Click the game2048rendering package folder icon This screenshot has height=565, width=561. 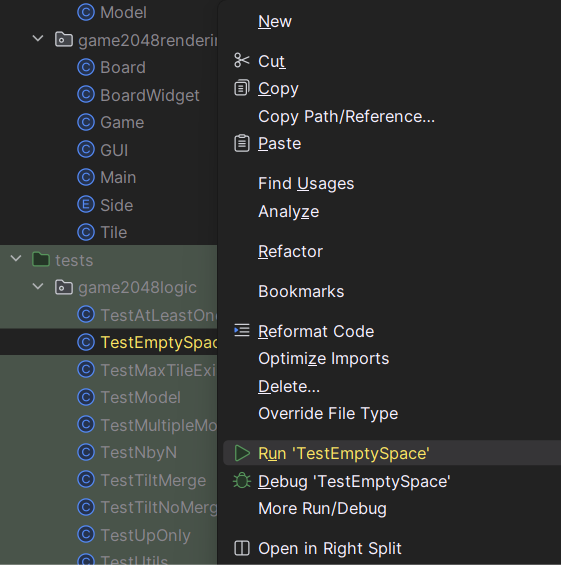pyautogui.click(x=64, y=40)
